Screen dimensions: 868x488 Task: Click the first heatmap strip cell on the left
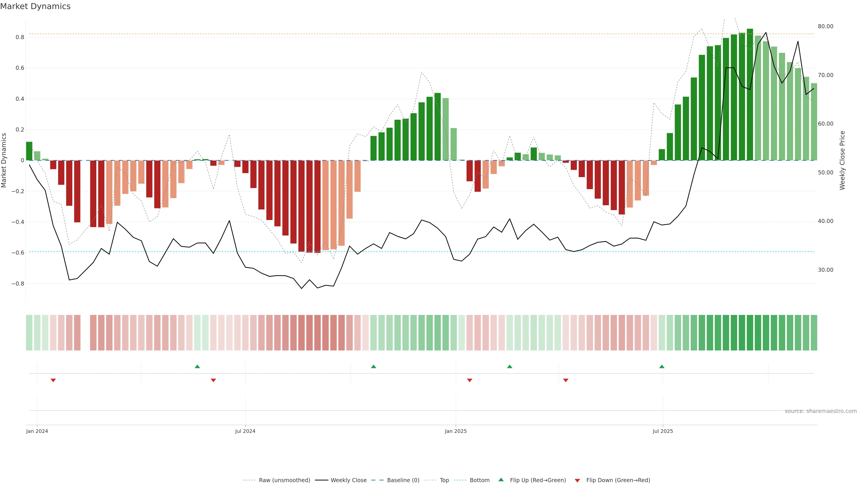pos(29,332)
